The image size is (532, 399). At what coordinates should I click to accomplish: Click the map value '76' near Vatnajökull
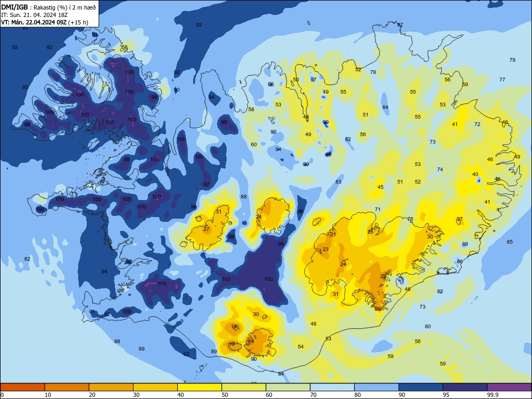coord(410,219)
